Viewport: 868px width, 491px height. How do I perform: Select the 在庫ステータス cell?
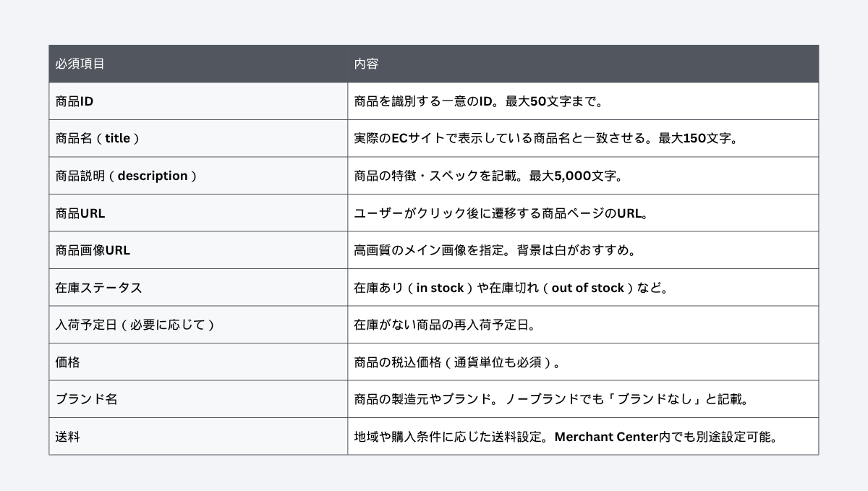click(198, 287)
